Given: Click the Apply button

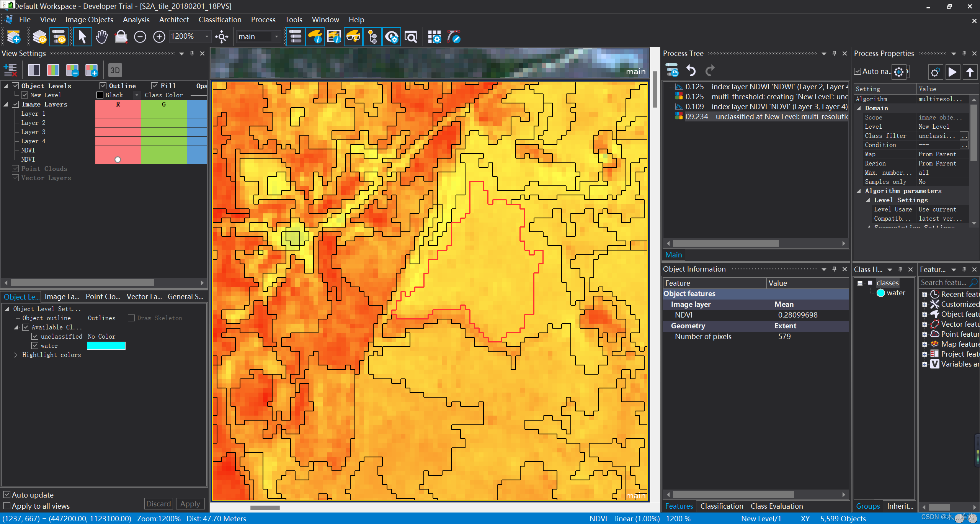Looking at the screenshot, I should [190, 504].
